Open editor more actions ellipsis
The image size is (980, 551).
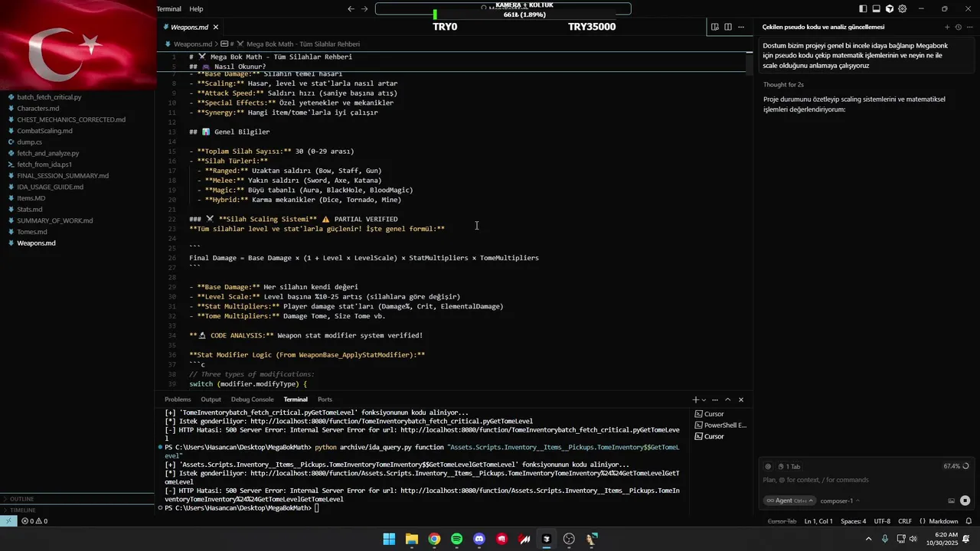point(741,27)
